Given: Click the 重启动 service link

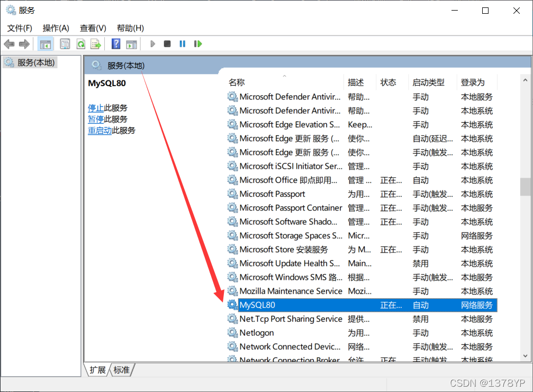Looking at the screenshot, I should click(100, 131).
